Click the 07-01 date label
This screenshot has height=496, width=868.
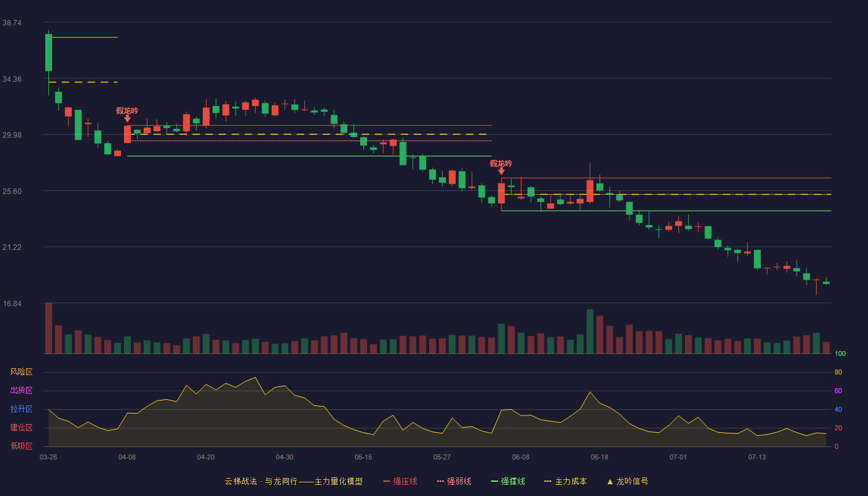[678, 457]
